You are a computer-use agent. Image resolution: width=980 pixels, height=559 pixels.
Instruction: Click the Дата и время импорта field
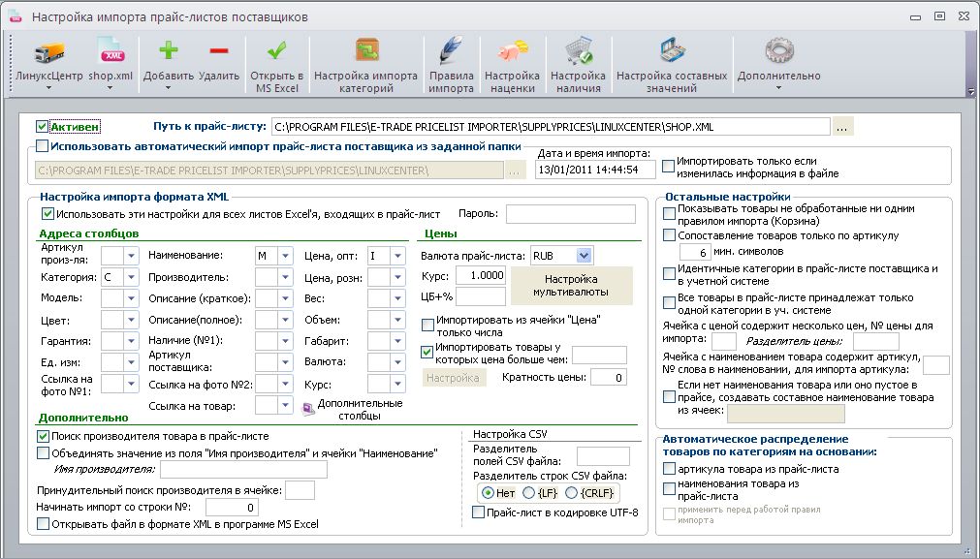coord(595,170)
